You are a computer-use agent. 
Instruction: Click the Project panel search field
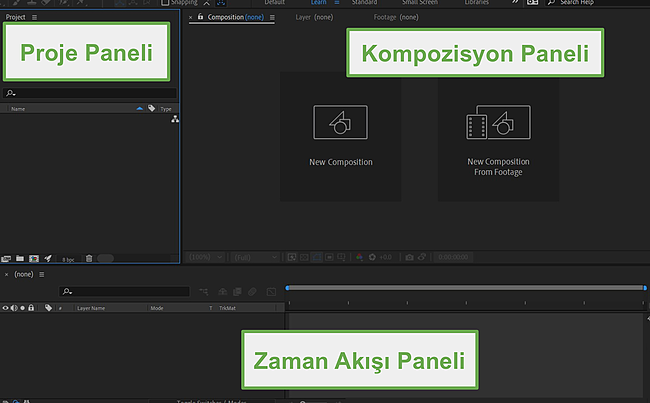[90, 93]
